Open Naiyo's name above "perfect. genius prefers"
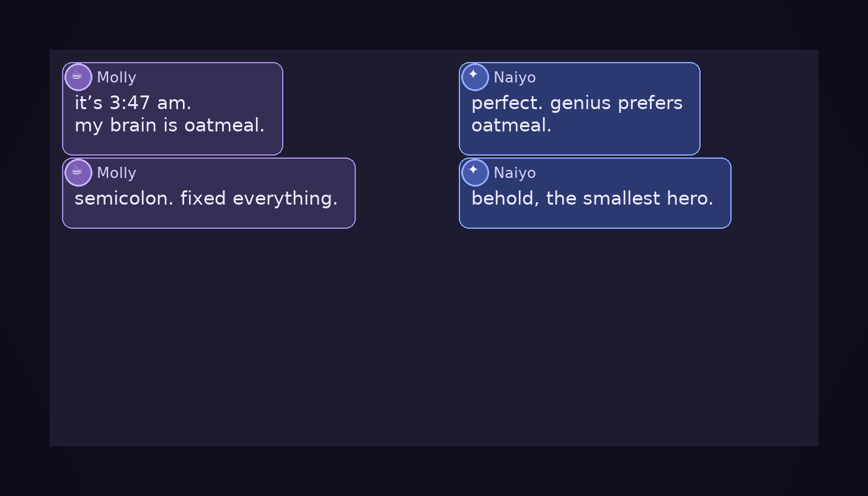This screenshot has width=868, height=496. 515,77
